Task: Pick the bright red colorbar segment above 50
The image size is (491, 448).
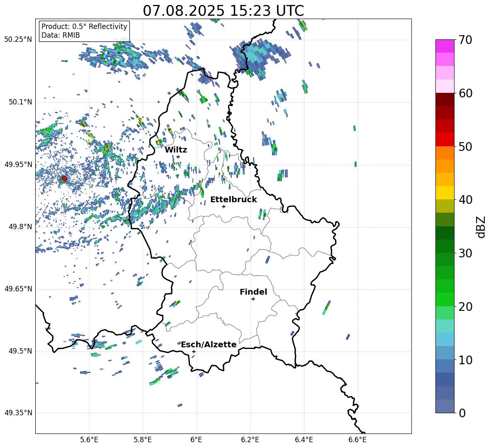Action: pyautogui.click(x=445, y=140)
